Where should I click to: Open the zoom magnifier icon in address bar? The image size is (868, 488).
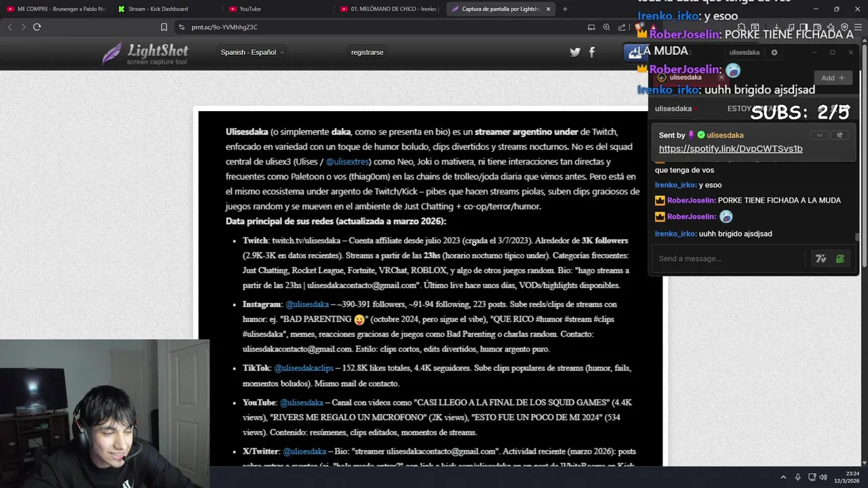pos(606,27)
